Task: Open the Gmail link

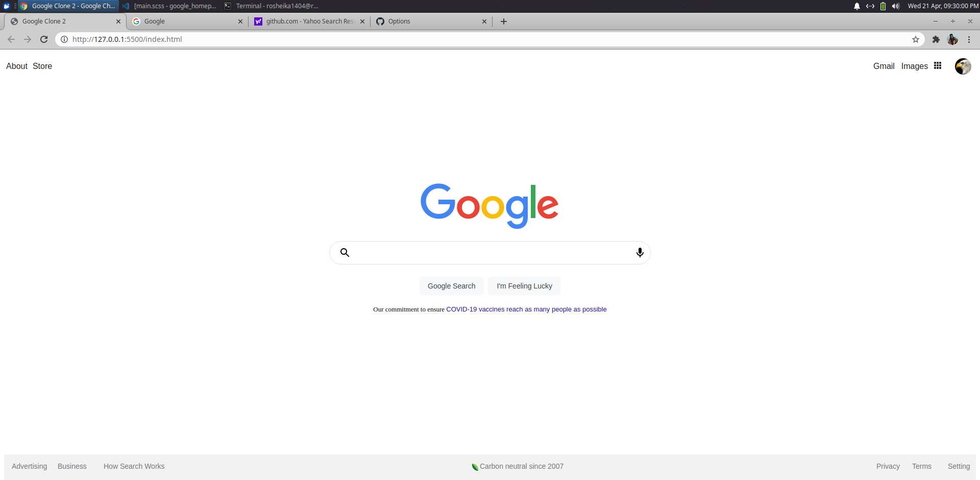Action: coord(884,66)
